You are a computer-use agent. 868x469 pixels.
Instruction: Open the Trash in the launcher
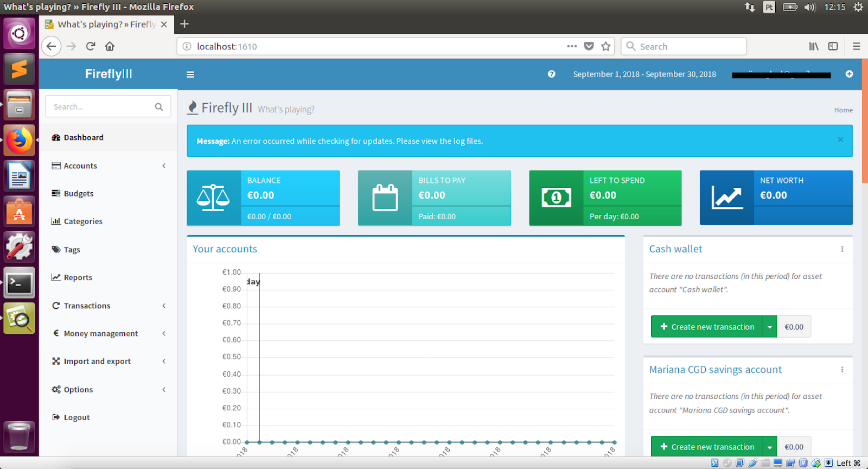pyautogui.click(x=20, y=436)
